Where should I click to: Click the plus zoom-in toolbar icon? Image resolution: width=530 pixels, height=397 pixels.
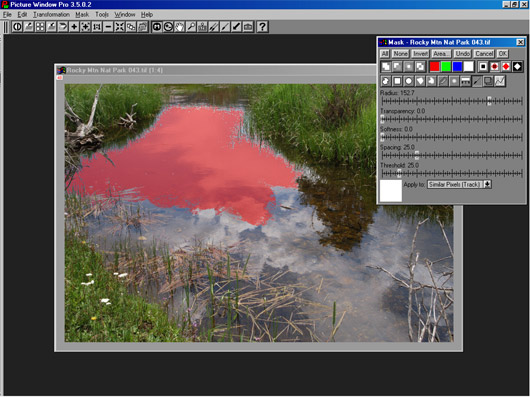click(74, 27)
